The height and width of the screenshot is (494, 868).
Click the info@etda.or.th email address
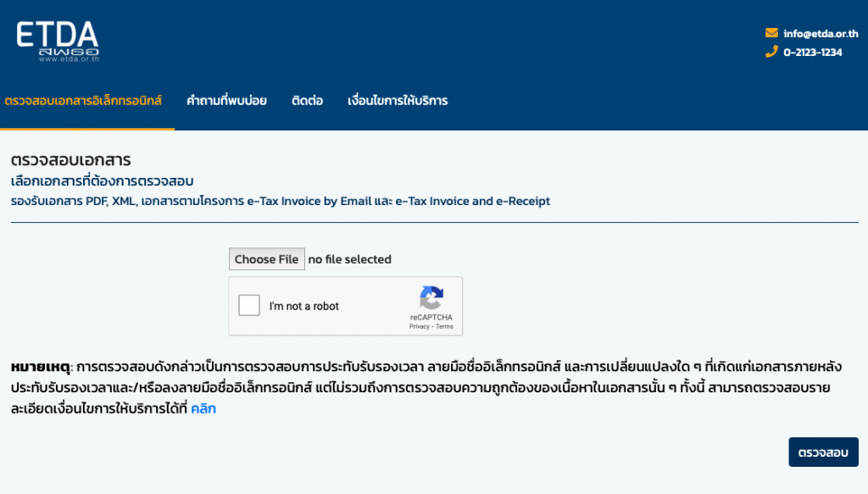coord(821,34)
